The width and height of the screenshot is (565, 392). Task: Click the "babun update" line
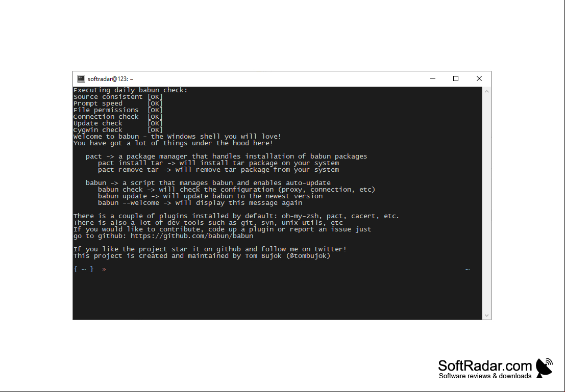[210, 196]
